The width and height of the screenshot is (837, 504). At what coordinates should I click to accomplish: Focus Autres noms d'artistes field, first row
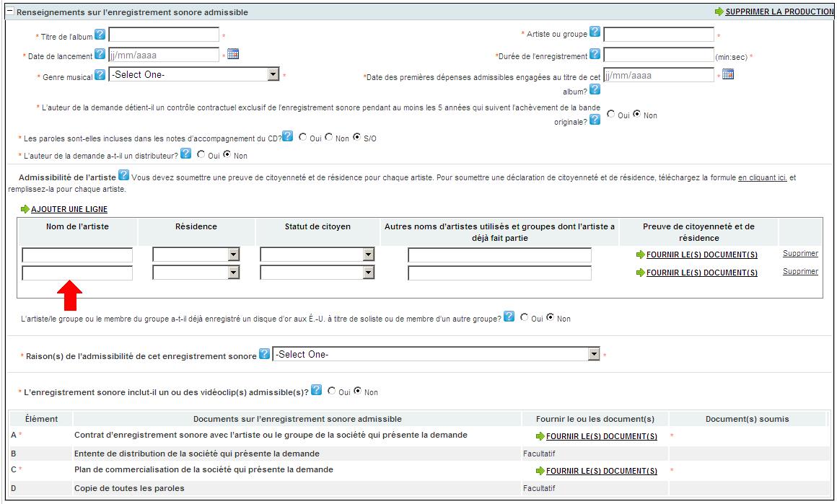point(499,255)
